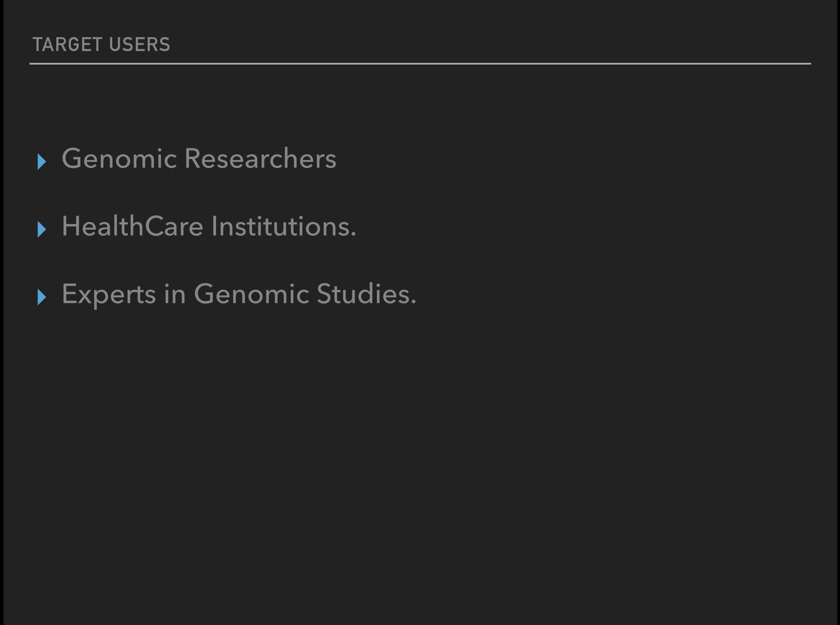Click the word Researchers in first bullet

coord(260,159)
